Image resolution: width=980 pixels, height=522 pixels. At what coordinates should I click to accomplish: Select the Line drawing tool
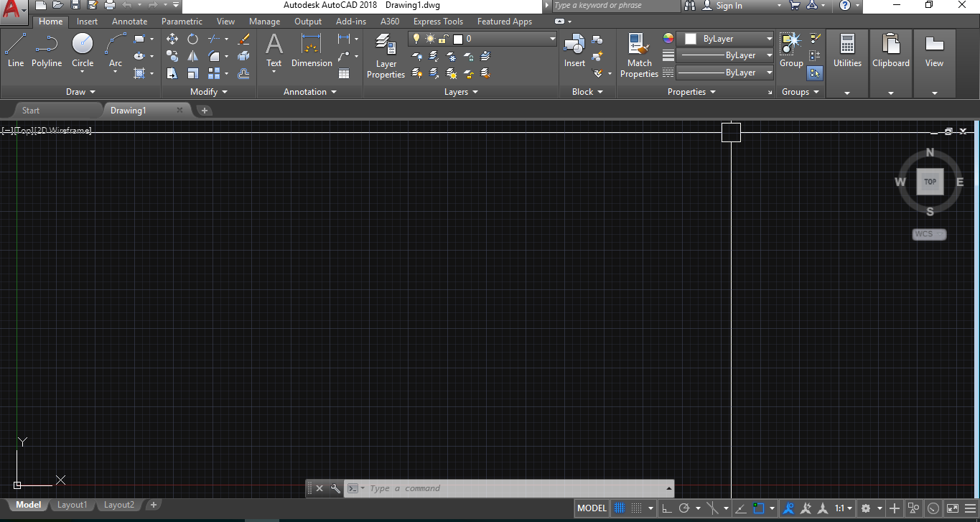16,50
